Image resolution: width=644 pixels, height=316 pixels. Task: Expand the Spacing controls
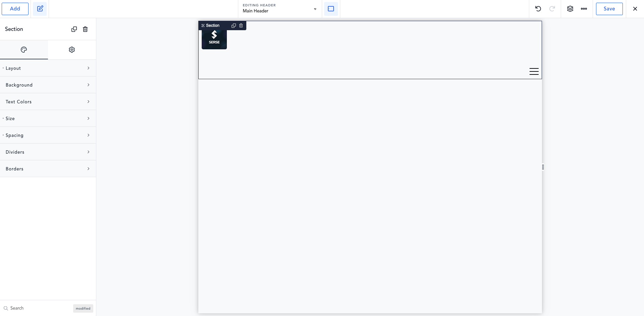click(48, 135)
